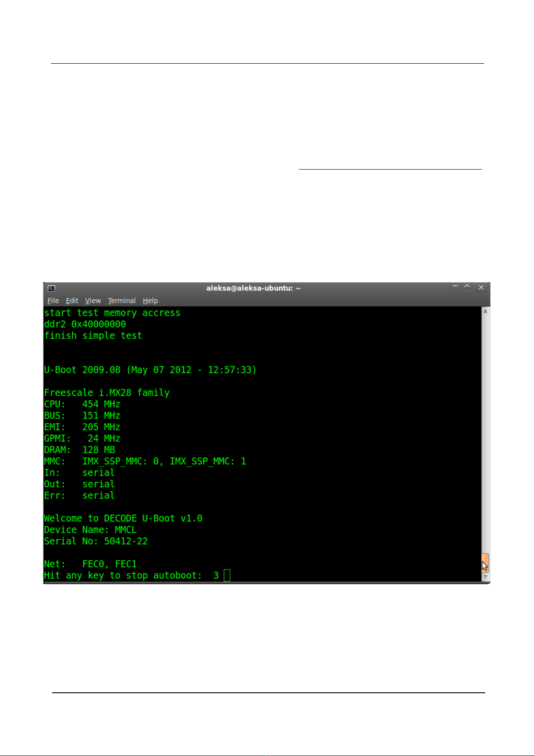
Task: Click the 'Hit any key to stop autoboot' line
Action: point(131,576)
